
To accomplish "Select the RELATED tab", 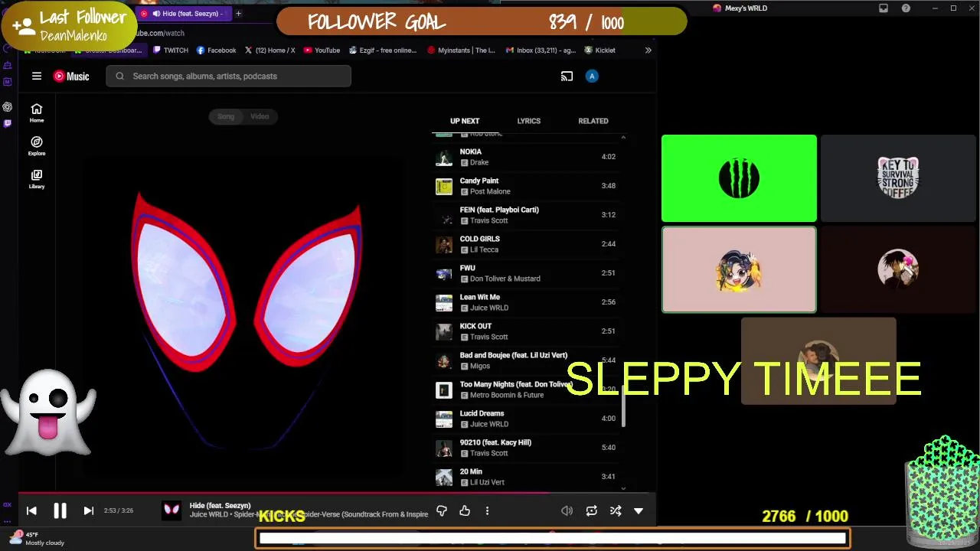I will (x=593, y=121).
